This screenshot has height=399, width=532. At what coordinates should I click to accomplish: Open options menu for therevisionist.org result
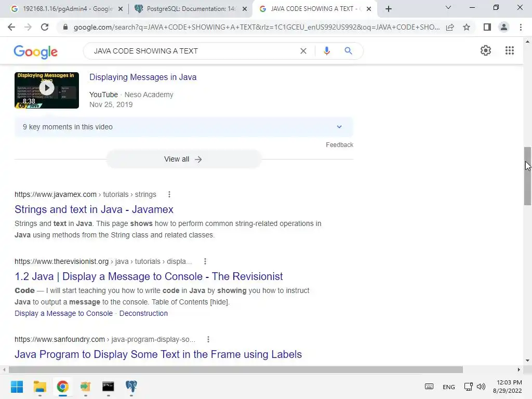click(205, 262)
